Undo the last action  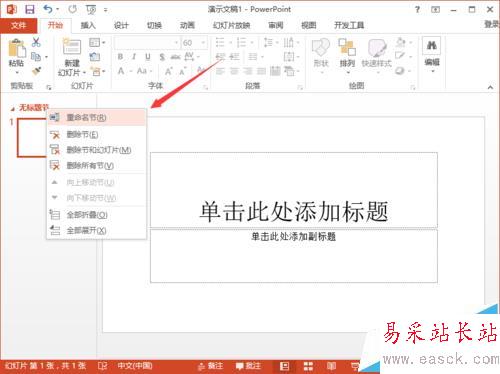[48, 9]
